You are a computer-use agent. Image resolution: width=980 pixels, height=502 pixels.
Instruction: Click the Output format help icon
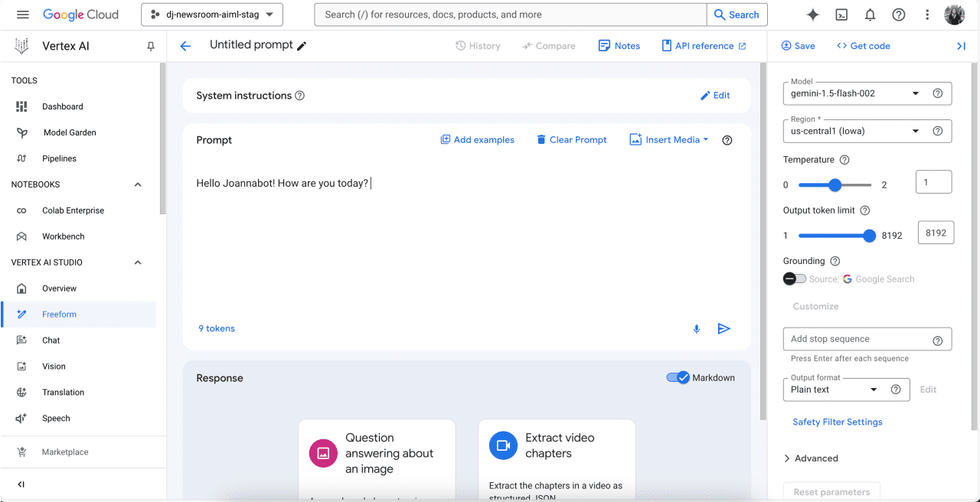click(x=896, y=390)
